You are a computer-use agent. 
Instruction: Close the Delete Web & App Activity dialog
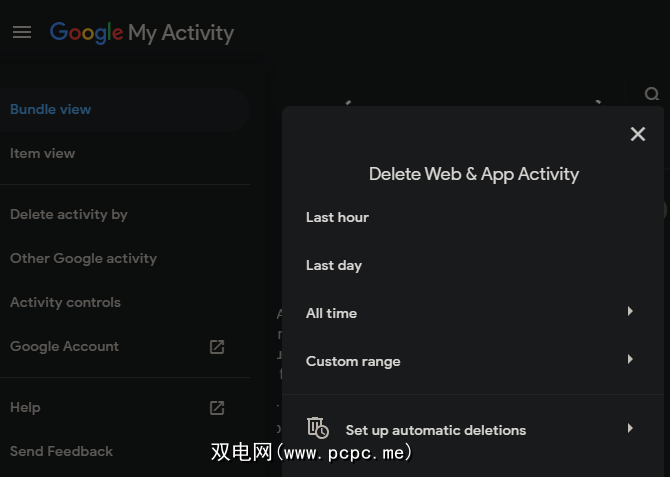[638, 134]
